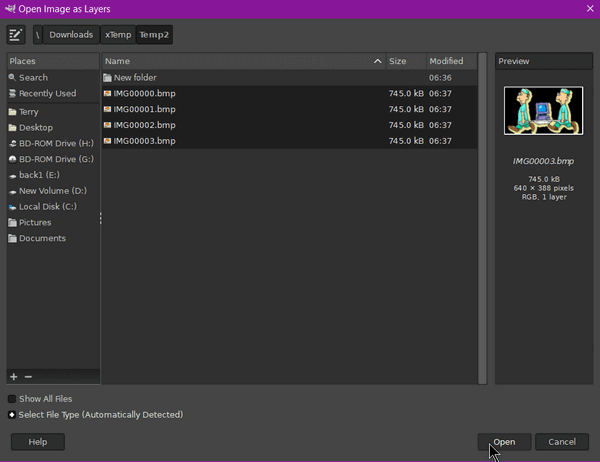Click the Documents folder icon

tap(12, 238)
